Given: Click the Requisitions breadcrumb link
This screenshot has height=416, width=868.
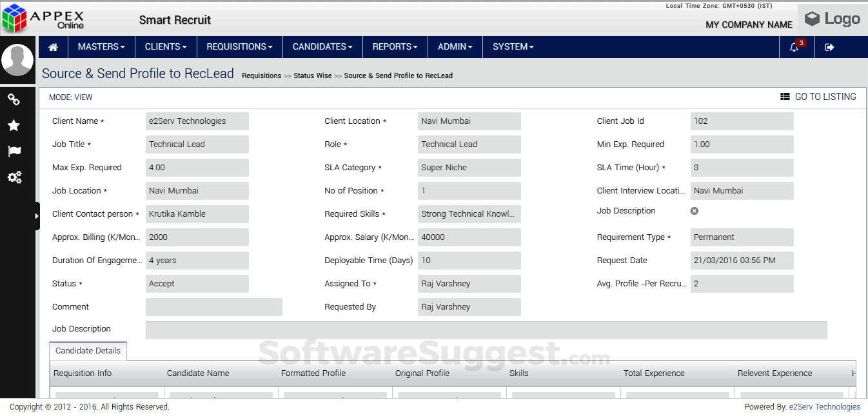Looking at the screenshot, I should click(x=261, y=75).
